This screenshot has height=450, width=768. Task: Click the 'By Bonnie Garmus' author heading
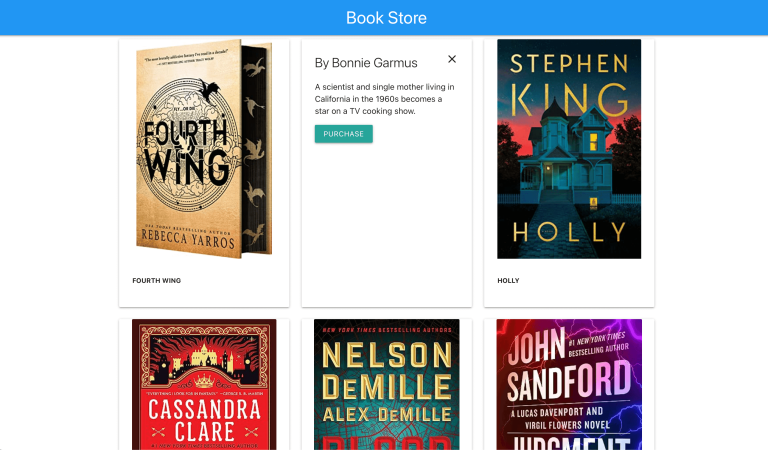366,63
